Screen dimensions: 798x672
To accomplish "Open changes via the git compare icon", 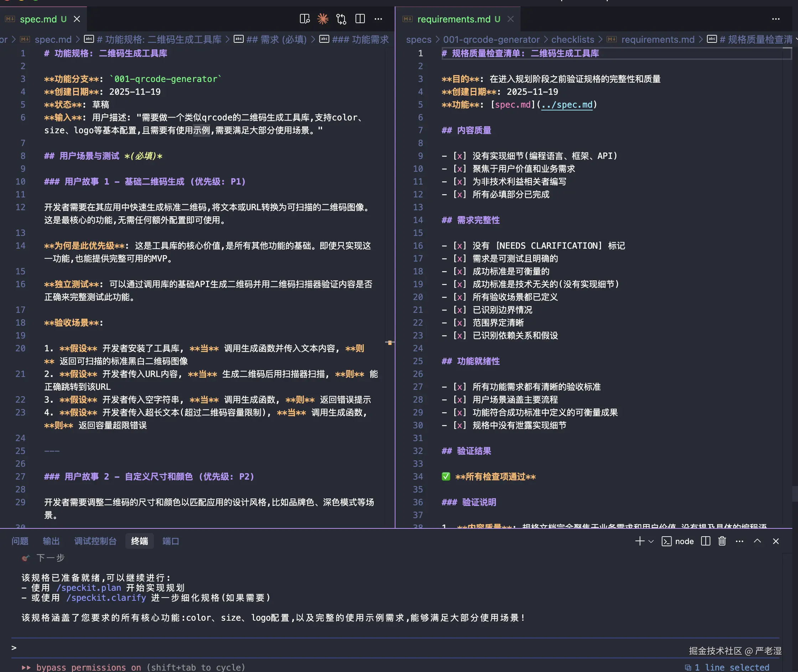I will (341, 19).
